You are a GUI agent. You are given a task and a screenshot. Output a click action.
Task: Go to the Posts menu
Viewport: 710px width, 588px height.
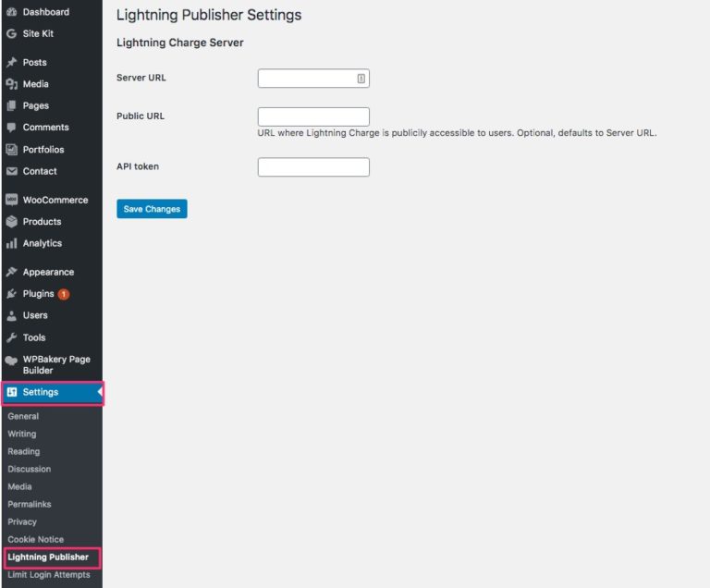click(35, 63)
